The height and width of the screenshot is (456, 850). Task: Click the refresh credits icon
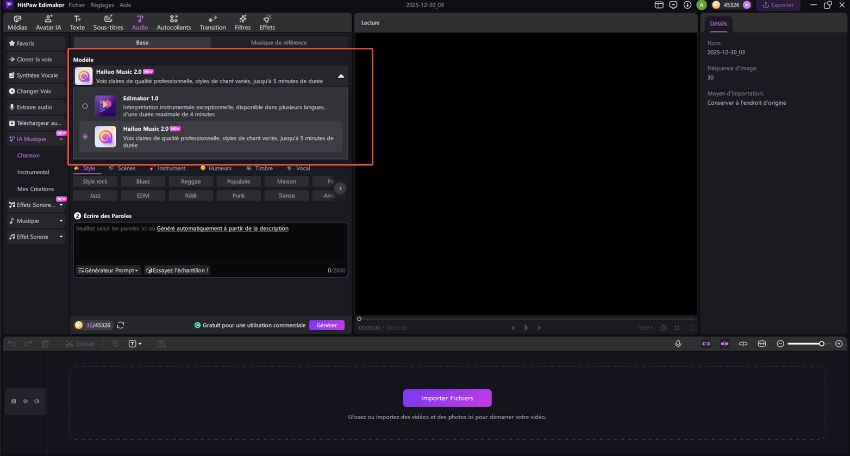[121, 325]
